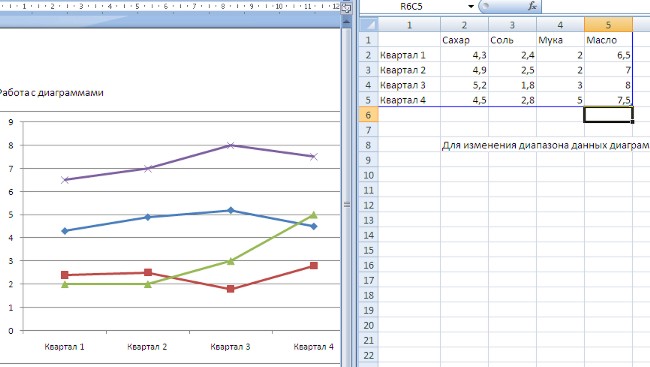Click the cell with value 7,5
This screenshot has height=367, width=650.
[609, 100]
